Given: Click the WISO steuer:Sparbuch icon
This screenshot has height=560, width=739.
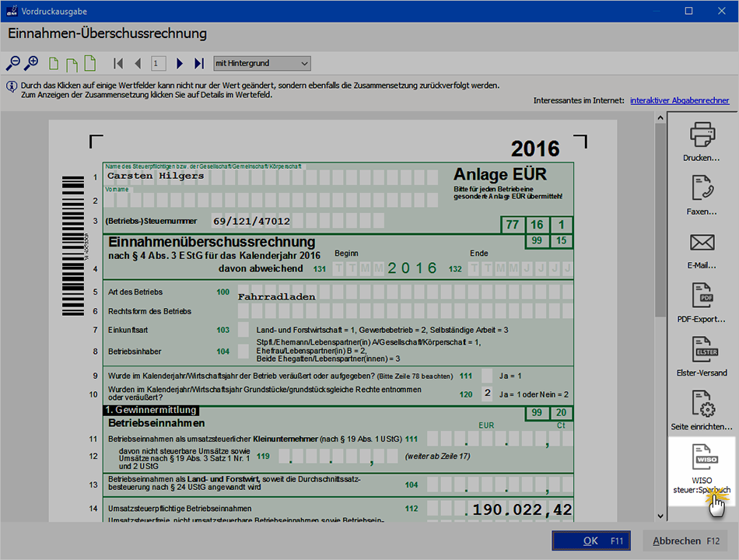Looking at the screenshot, I should tap(704, 457).
